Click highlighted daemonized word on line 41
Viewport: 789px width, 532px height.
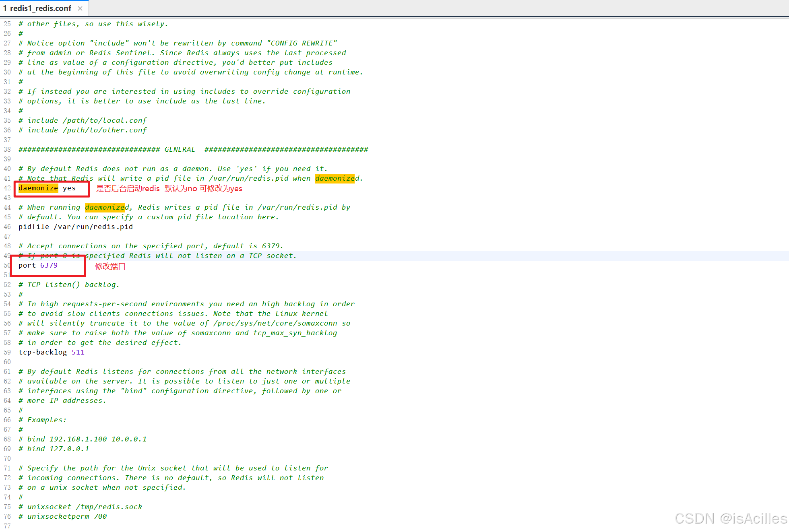(335, 178)
